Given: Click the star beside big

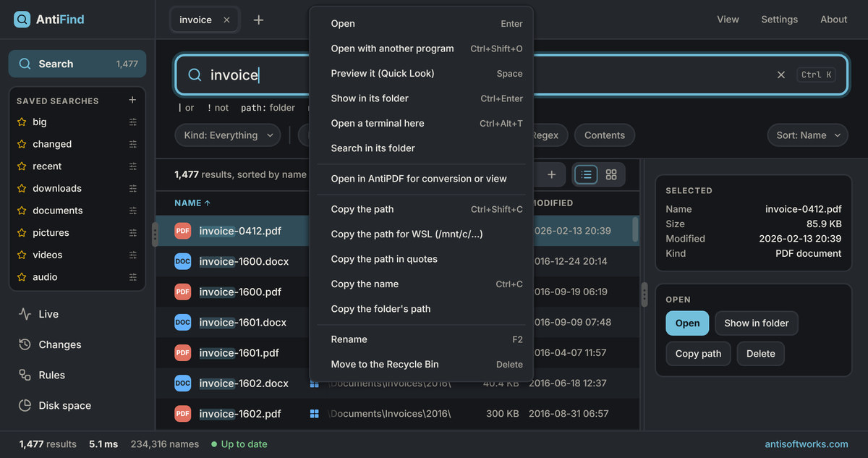Looking at the screenshot, I should pyautogui.click(x=22, y=122).
